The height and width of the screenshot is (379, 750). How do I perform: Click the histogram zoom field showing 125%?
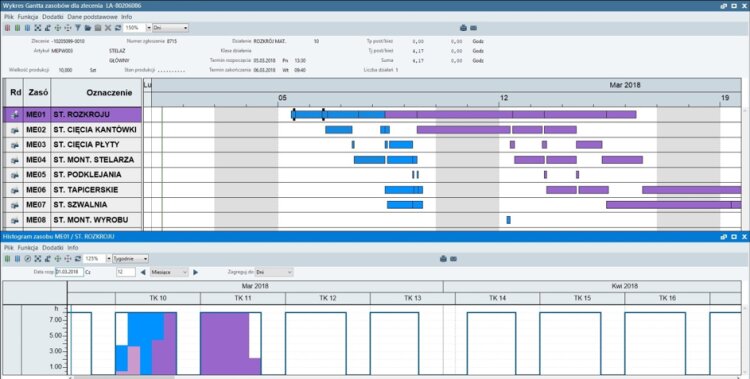click(x=94, y=258)
